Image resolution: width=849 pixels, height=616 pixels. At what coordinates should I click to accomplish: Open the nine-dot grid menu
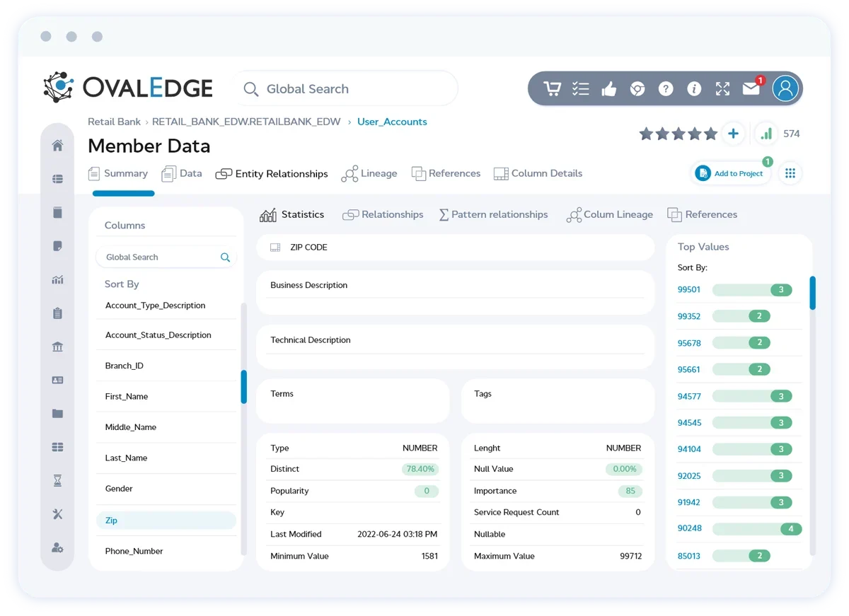click(x=790, y=173)
